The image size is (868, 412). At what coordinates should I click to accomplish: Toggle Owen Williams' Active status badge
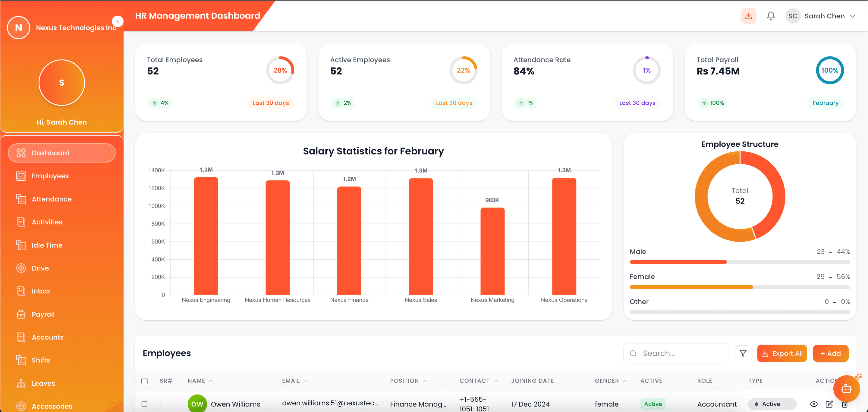pyautogui.click(x=653, y=404)
